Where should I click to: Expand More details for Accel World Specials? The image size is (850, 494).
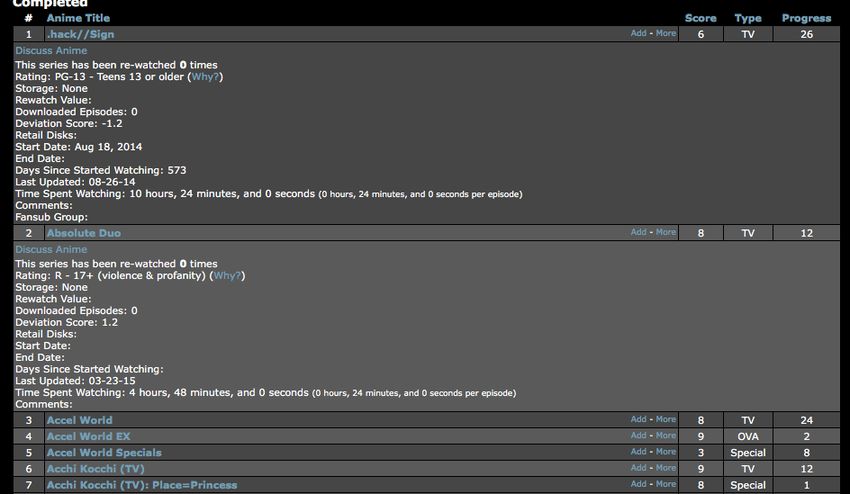pyautogui.click(x=666, y=452)
